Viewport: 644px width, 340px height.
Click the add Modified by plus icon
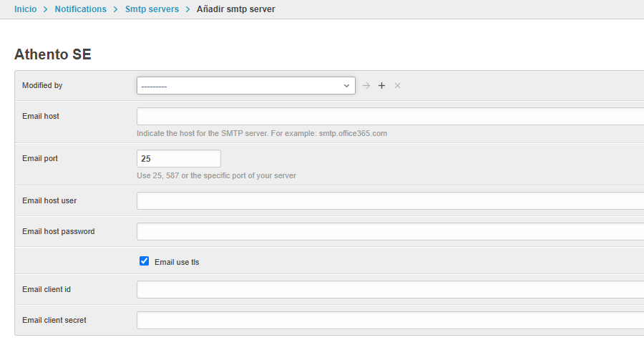pyautogui.click(x=381, y=86)
